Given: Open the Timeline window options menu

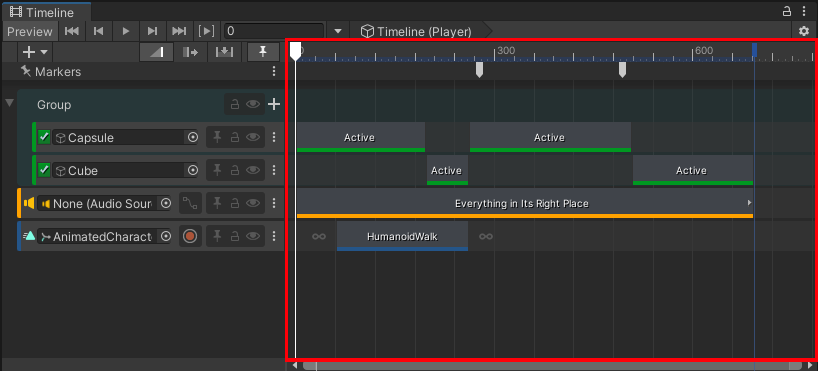Looking at the screenshot, I should [804, 11].
